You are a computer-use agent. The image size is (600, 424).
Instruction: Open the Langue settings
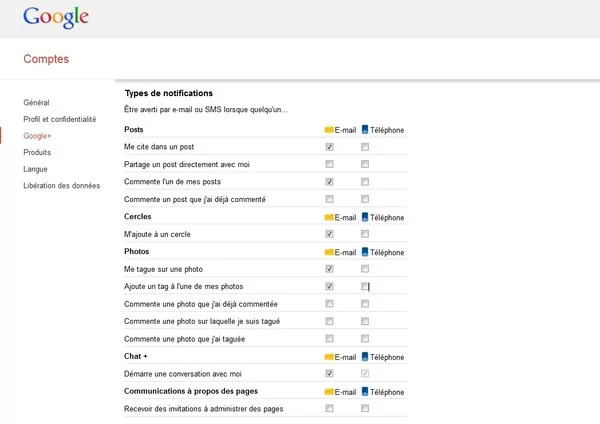pos(35,169)
